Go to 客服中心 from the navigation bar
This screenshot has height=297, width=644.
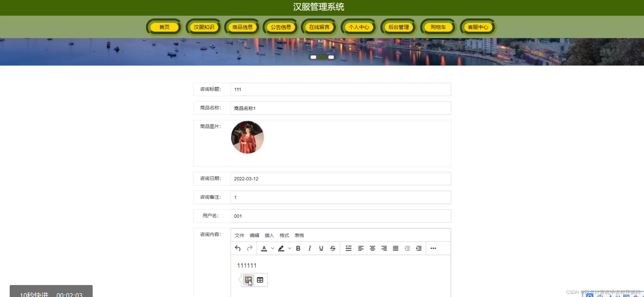point(478,27)
